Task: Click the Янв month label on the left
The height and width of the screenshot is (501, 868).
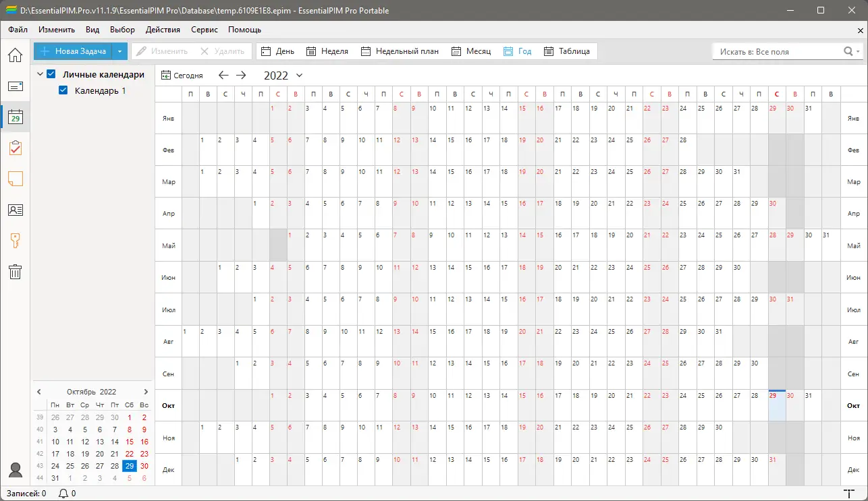Action: coord(169,119)
